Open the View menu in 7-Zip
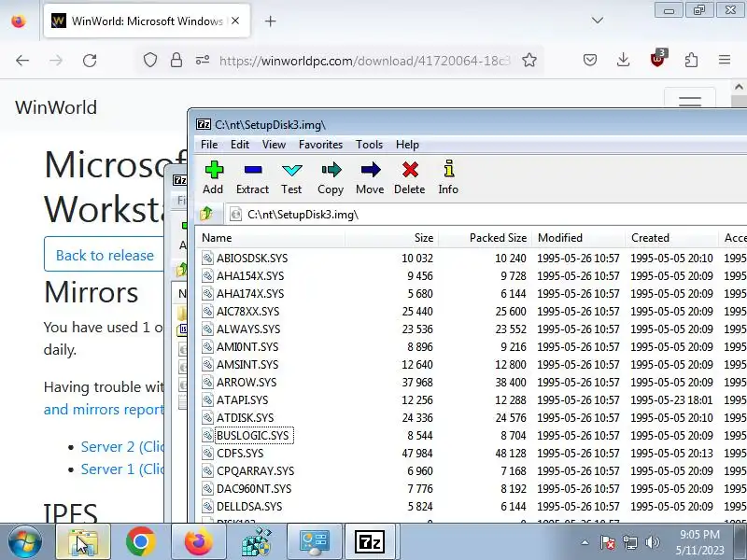 pyautogui.click(x=274, y=145)
